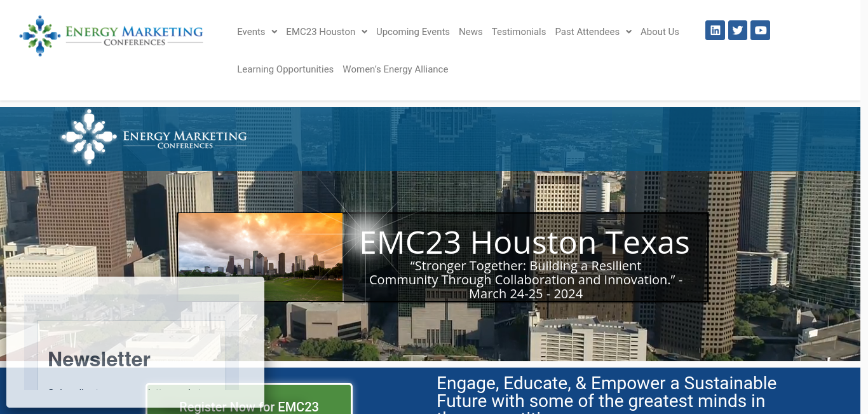Click the Newsletter popup heading
The width and height of the screenshot is (868, 414).
click(x=99, y=359)
